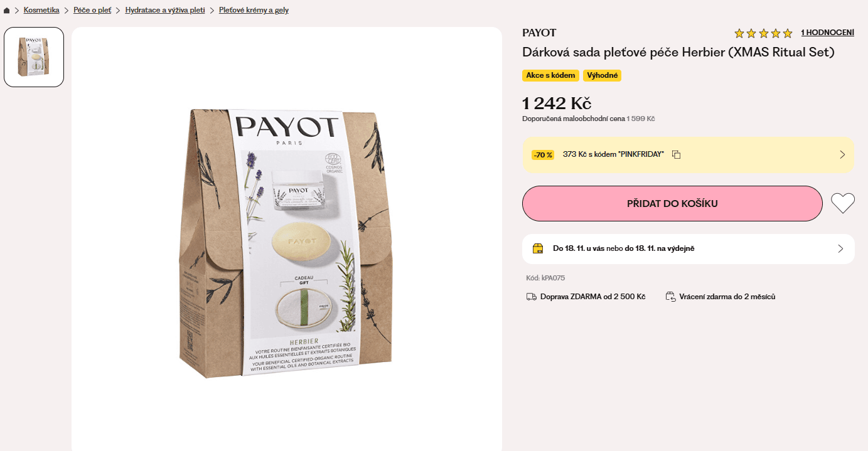
Task: Click the first rating star
Action: [739, 33]
